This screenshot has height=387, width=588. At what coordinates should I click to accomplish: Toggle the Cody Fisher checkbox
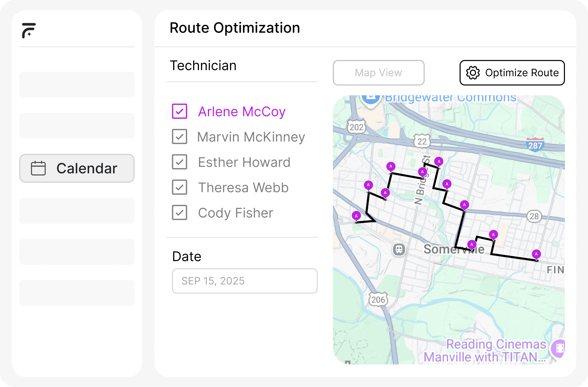(179, 212)
